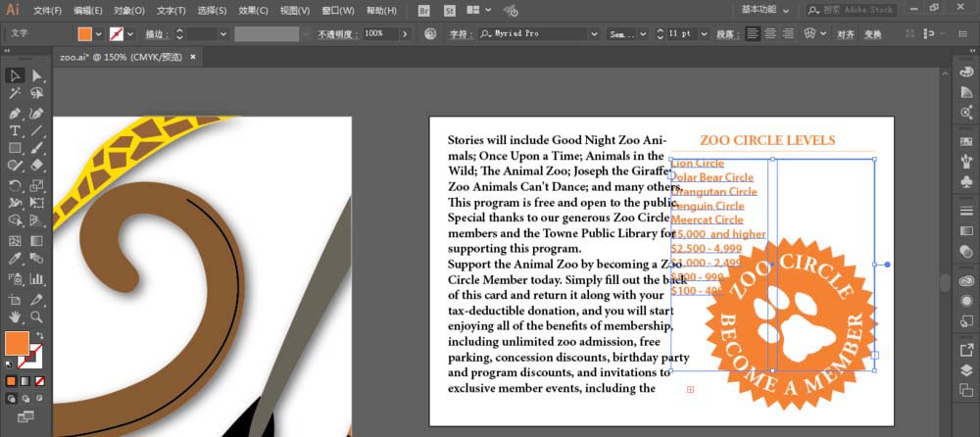Open the 11 pt font size dropdown
The image size is (980, 437).
tap(705, 33)
